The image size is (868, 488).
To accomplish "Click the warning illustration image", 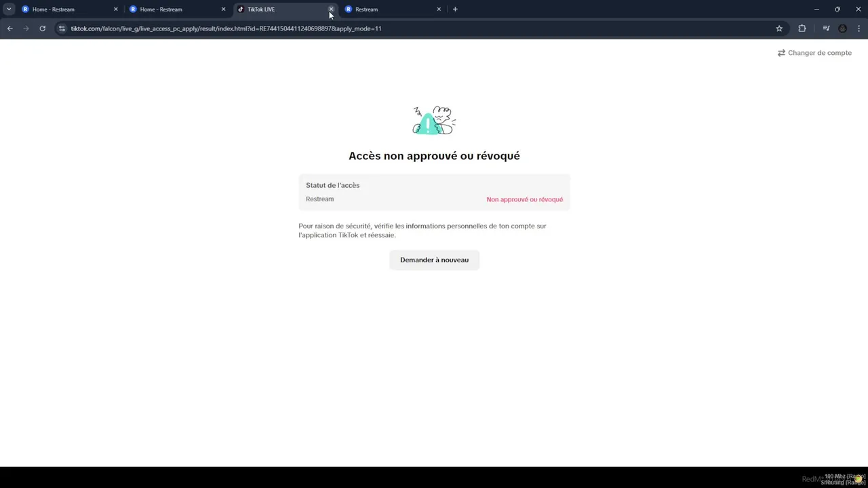I will click(x=434, y=121).
